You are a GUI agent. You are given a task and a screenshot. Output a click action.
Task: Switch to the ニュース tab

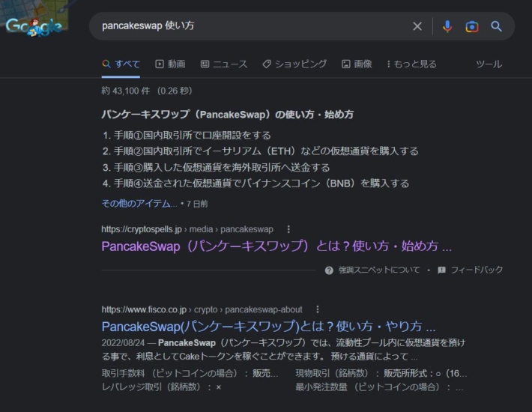224,64
